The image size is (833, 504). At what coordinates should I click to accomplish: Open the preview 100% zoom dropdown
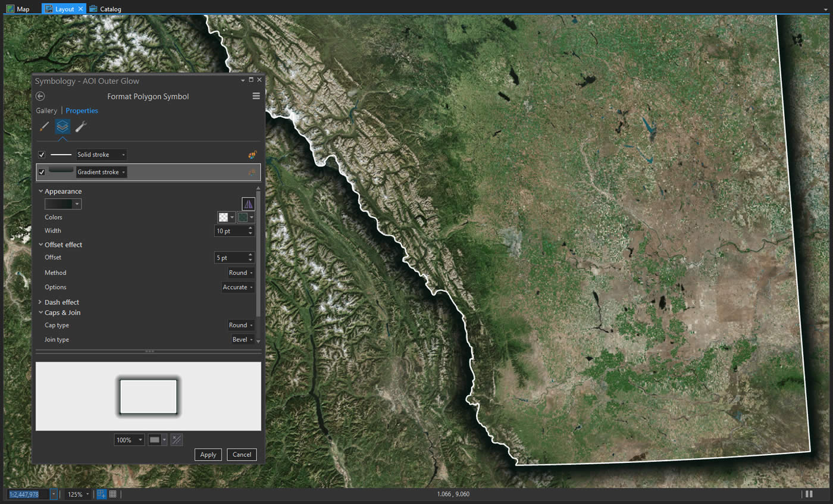[129, 440]
